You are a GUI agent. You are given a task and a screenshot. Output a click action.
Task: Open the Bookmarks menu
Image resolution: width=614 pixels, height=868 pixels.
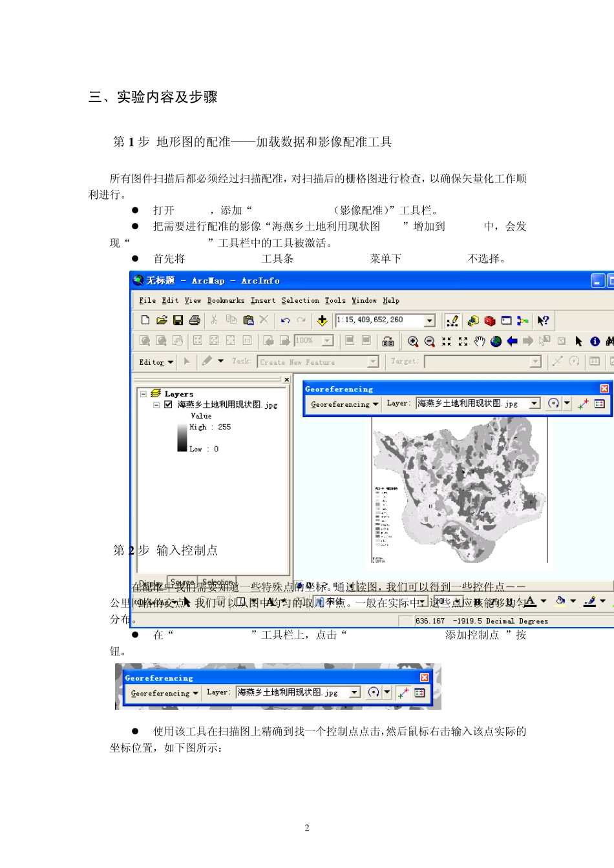click(226, 301)
